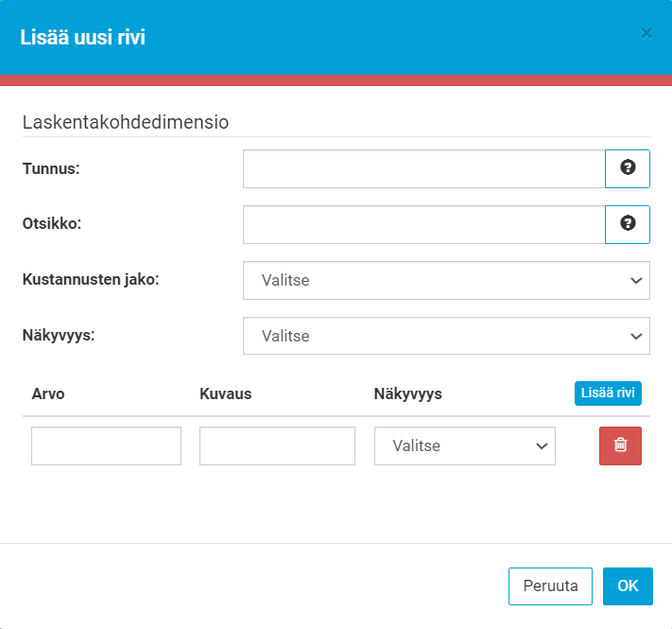
Task: Click the Lisää rivi button
Action: tap(608, 393)
